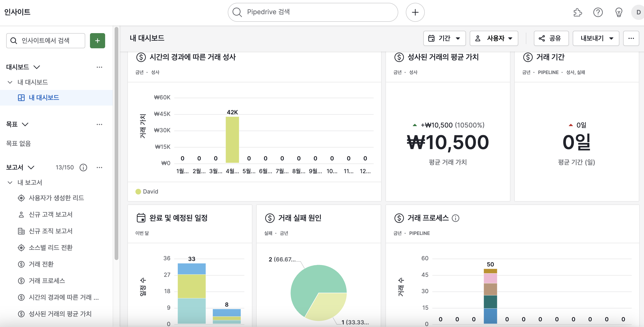Open the 내보내기 export dropdown

[x=596, y=38]
